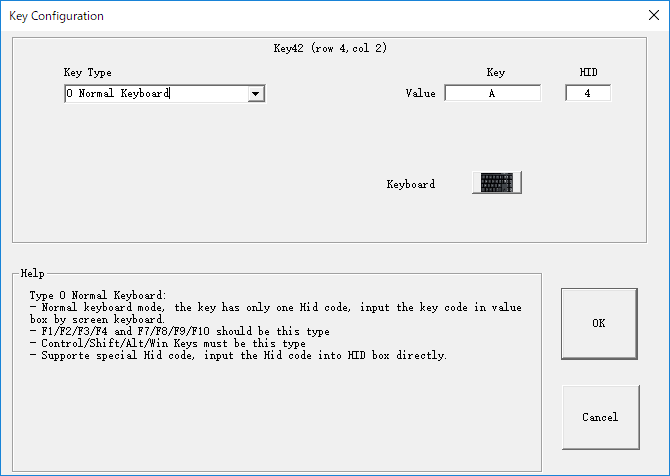Click the 'Keyboard' label text
The height and width of the screenshot is (476, 670).
tap(411, 184)
